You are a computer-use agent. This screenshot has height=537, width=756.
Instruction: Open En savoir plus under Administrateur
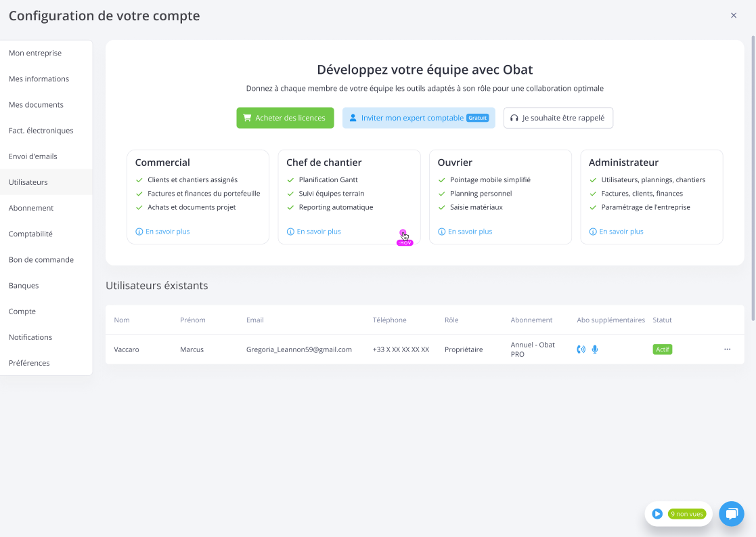click(x=621, y=232)
